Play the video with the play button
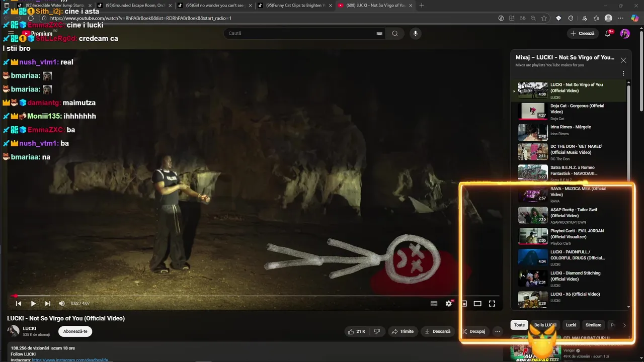This screenshot has height=362, width=644. [33, 303]
